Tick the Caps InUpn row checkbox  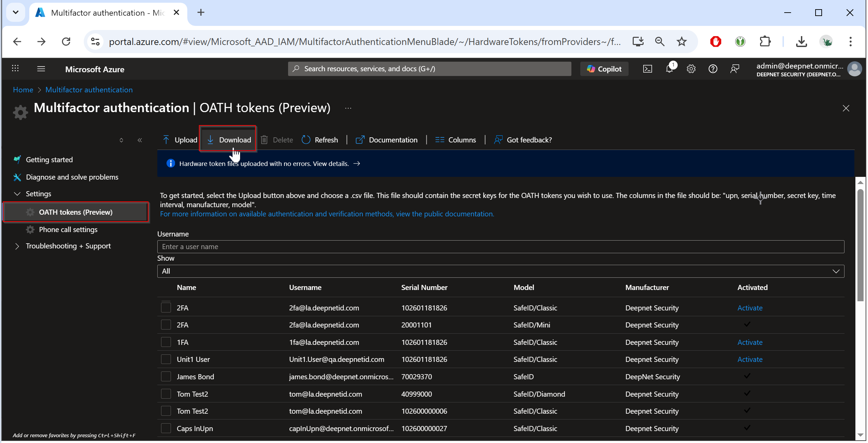pos(166,428)
